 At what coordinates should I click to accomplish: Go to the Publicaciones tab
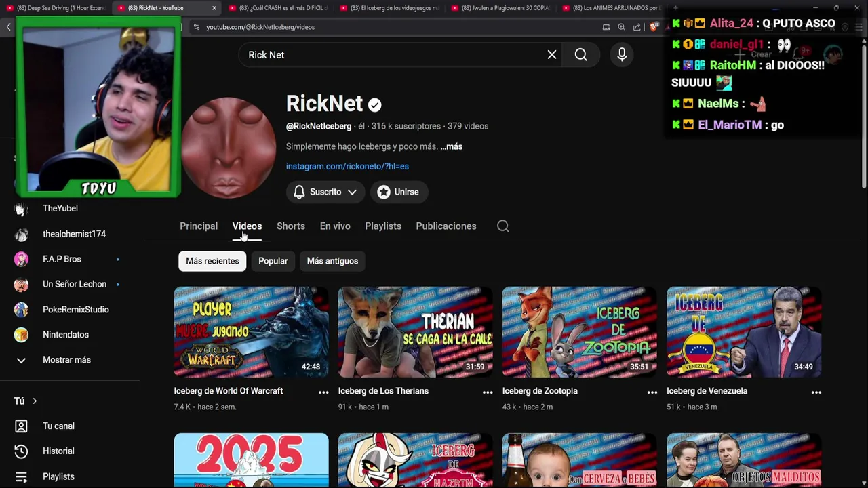click(446, 226)
